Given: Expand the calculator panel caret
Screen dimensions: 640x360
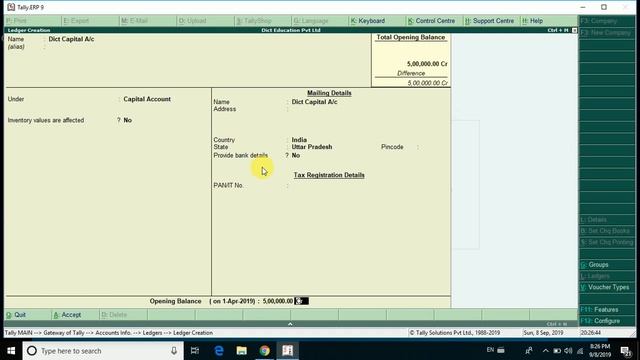Looking at the screenshot, I should pyautogui.click(x=290, y=324).
